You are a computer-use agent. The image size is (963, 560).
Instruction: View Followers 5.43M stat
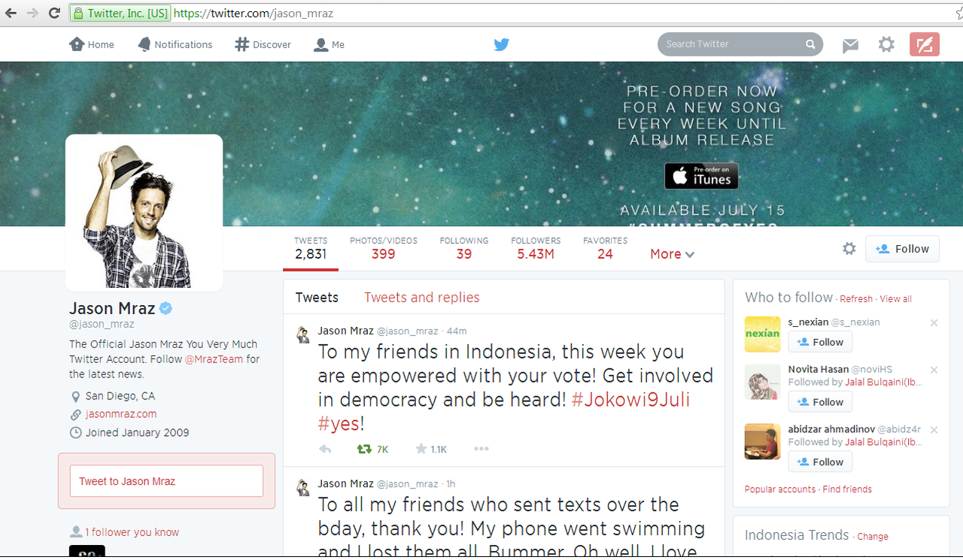[x=536, y=249]
